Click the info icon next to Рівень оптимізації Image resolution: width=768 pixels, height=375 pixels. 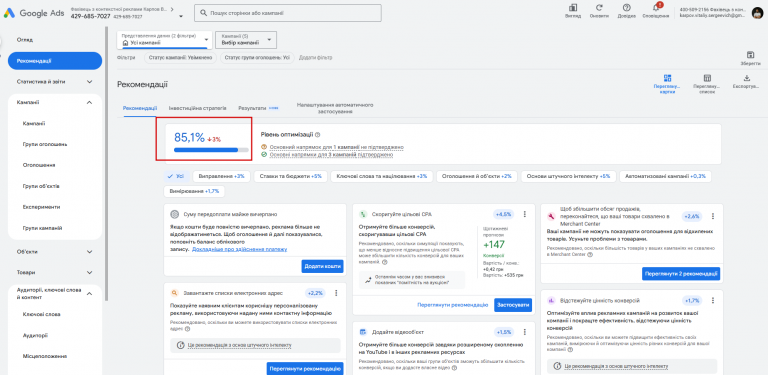(317, 135)
